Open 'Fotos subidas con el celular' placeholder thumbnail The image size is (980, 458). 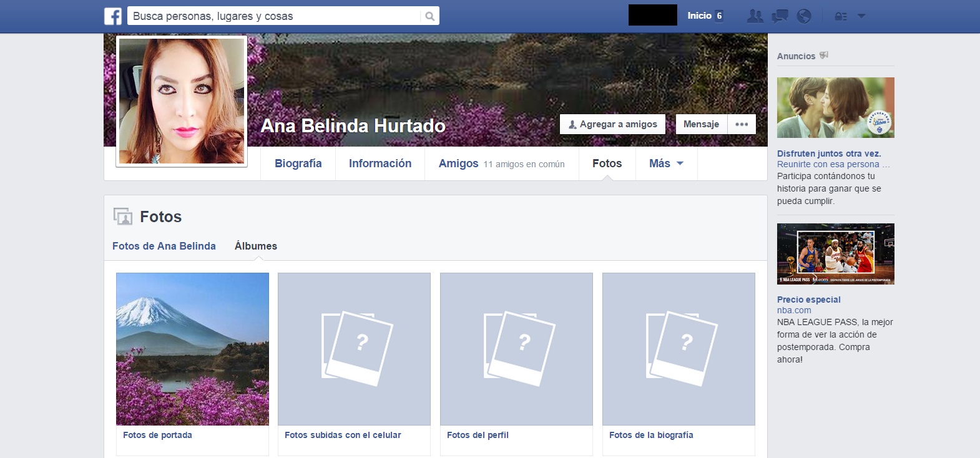click(x=354, y=349)
